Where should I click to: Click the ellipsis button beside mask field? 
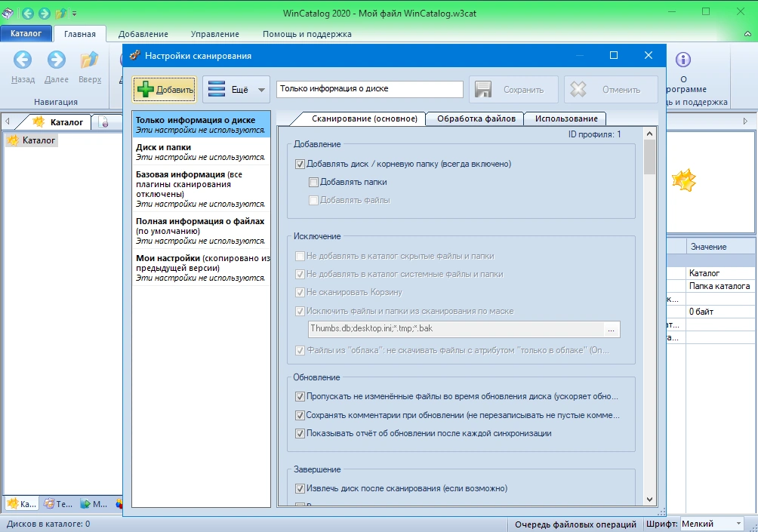[x=612, y=329]
